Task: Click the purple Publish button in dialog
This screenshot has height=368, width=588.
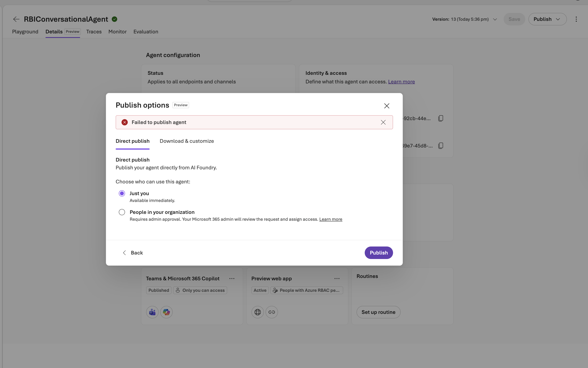Action: [379, 253]
